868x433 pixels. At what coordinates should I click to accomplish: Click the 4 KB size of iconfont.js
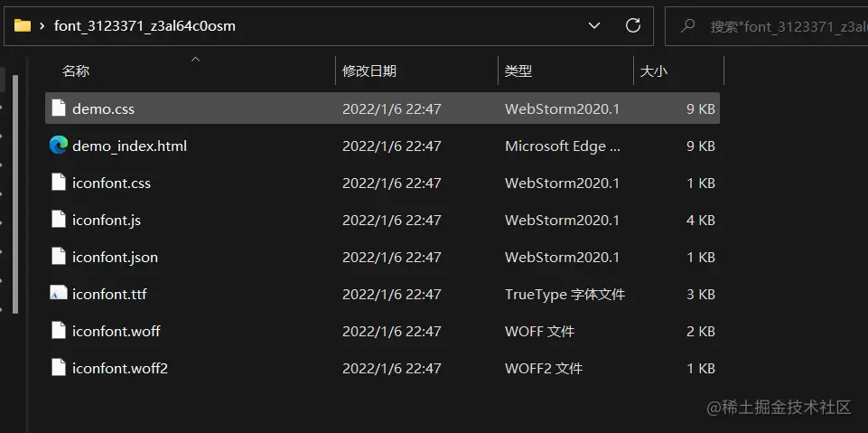(701, 221)
